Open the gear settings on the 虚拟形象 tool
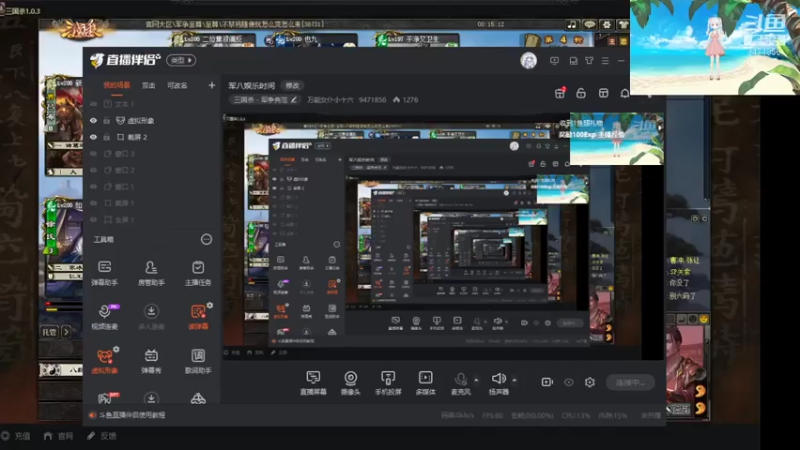The width and height of the screenshot is (800, 450). pyautogui.click(x=116, y=349)
